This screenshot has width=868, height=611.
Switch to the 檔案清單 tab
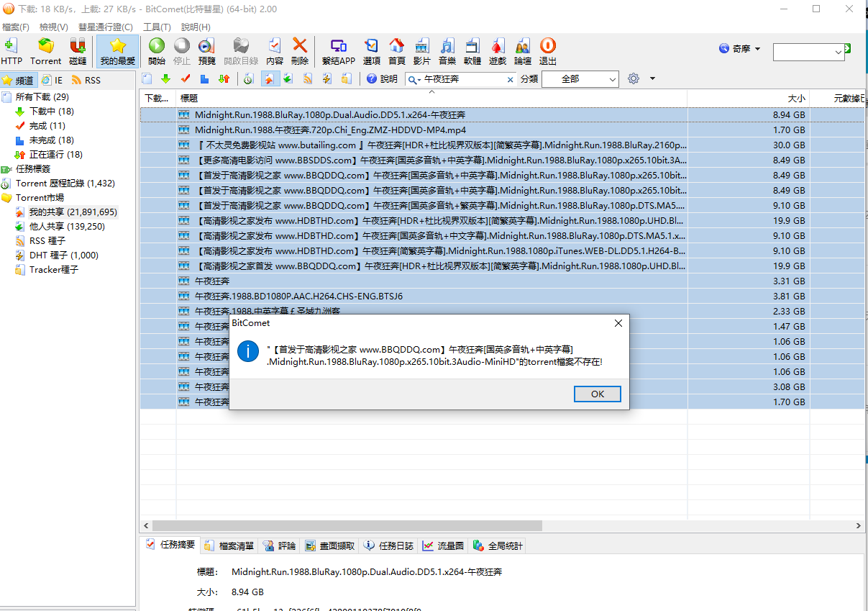point(229,546)
